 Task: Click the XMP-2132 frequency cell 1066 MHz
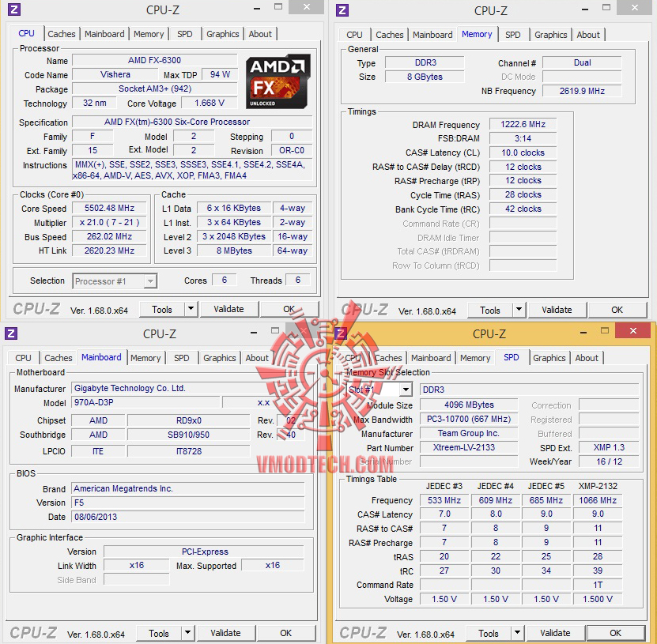click(x=598, y=500)
